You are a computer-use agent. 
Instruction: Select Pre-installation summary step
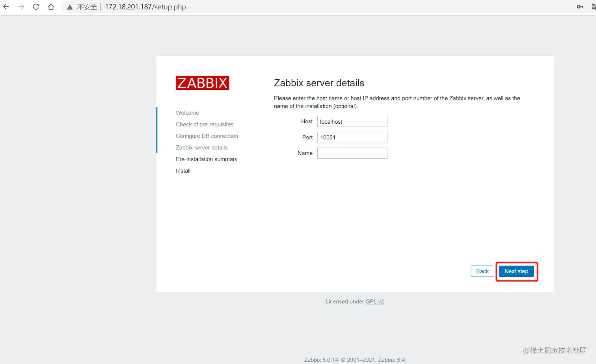207,159
